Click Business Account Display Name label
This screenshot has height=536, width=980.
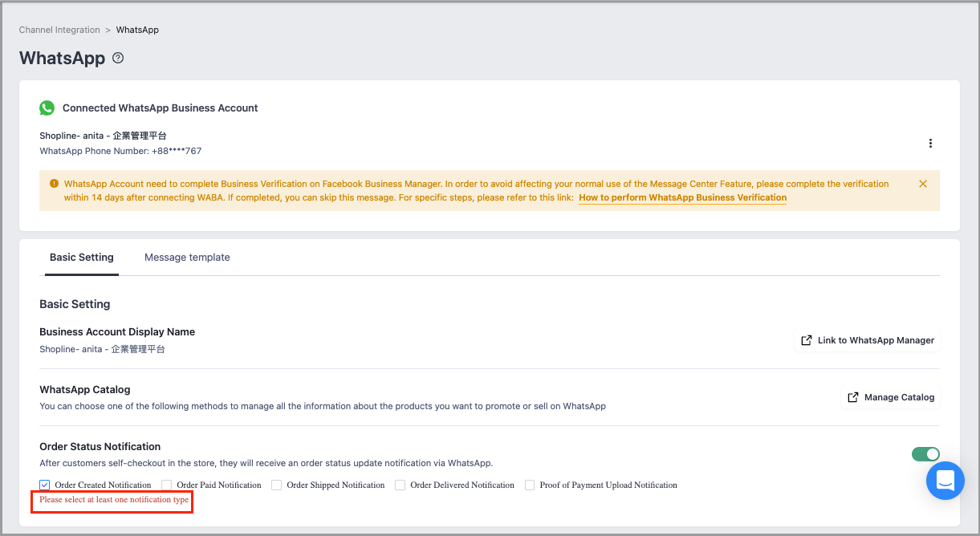[x=117, y=331]
